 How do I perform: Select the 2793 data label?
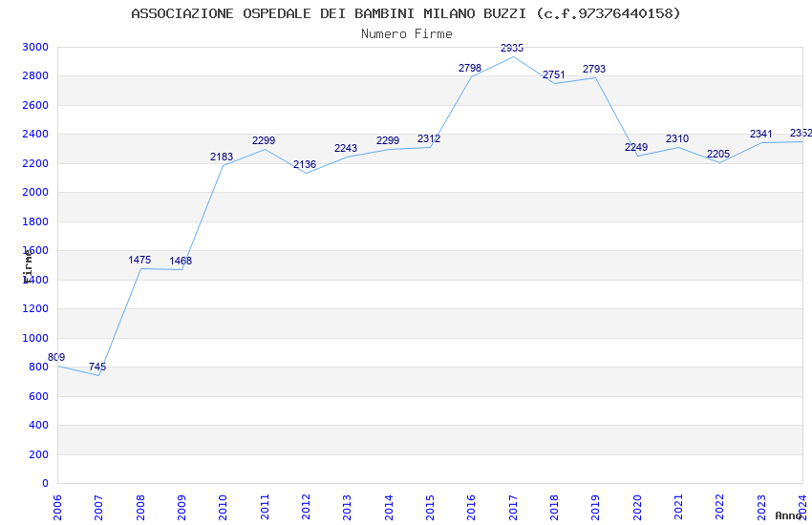click(594, 69)
